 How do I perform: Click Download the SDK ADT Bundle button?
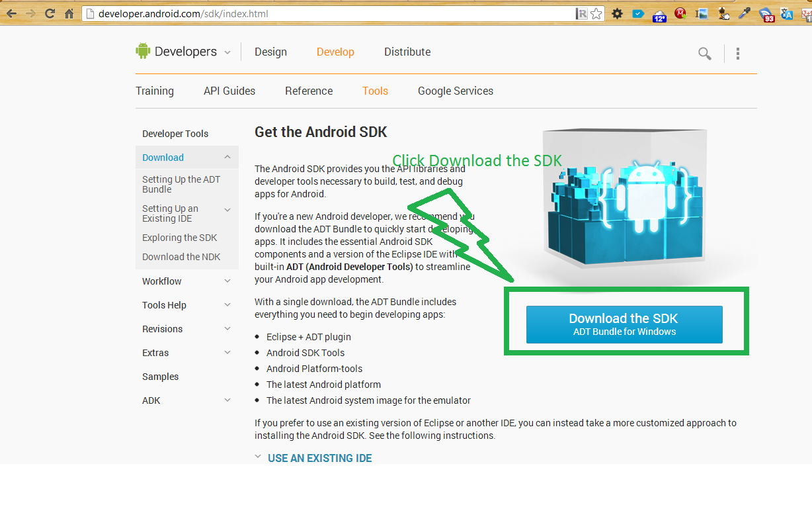(x=624, y=324)
